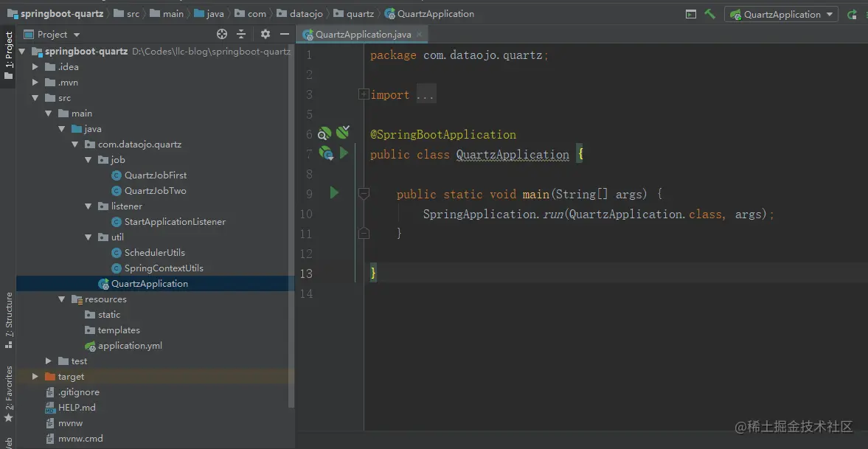Collapse the util package arrow

[88, 237]
